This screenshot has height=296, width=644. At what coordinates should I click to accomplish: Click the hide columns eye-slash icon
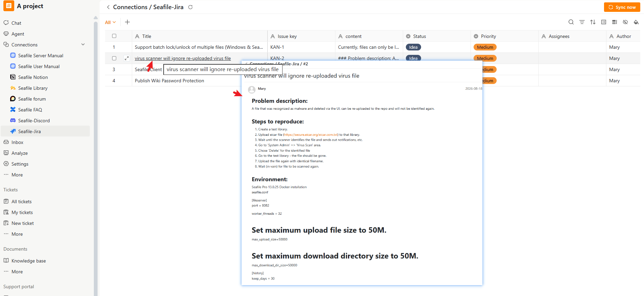click(x=625, y=22)
